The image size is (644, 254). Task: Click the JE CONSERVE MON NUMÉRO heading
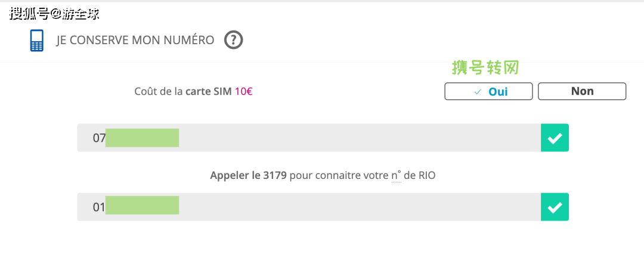click(x=135, y=41)
